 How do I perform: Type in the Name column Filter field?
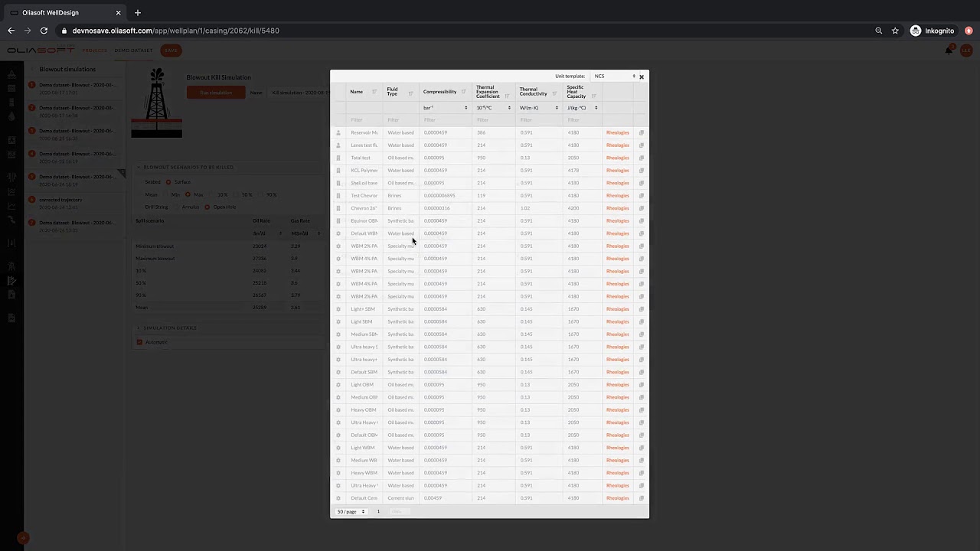tap(356, 119)
